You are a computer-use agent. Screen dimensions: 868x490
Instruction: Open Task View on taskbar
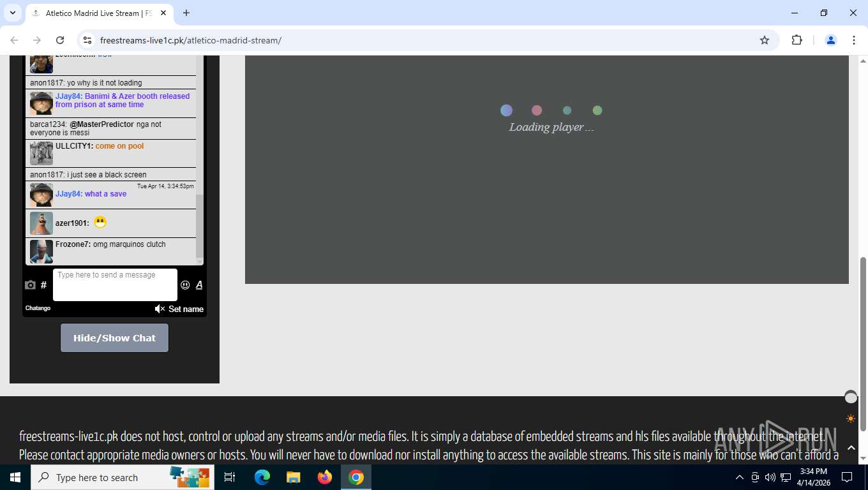point(230,477)
